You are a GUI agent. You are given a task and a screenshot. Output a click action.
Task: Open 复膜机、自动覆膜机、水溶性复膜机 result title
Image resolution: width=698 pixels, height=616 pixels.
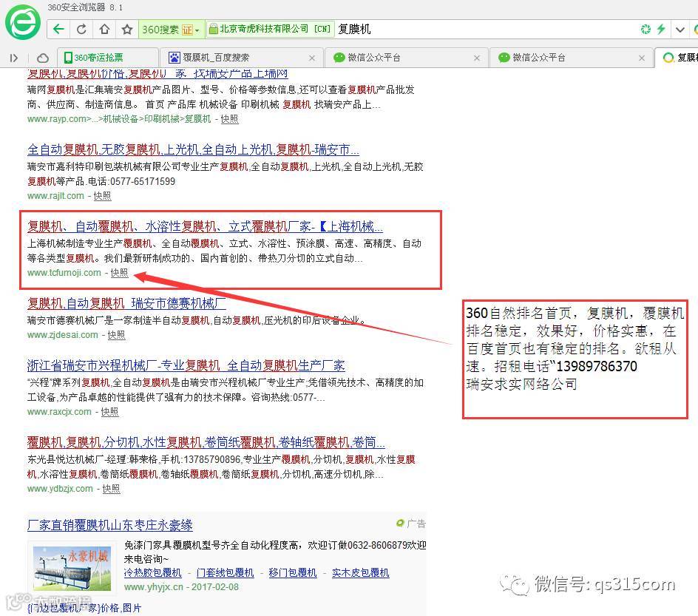[205, 226]
